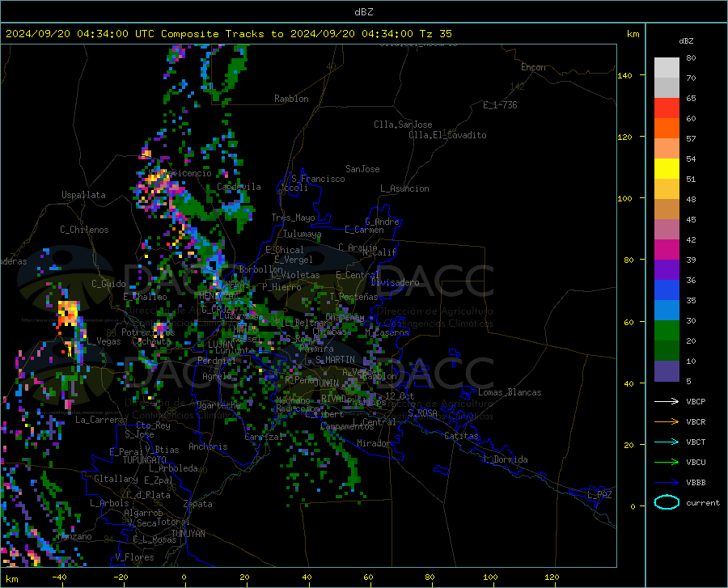Screen dimensions: 728x588
Task: Select the yellow 51 dBZ color swatch
Action: click(667, 169)
